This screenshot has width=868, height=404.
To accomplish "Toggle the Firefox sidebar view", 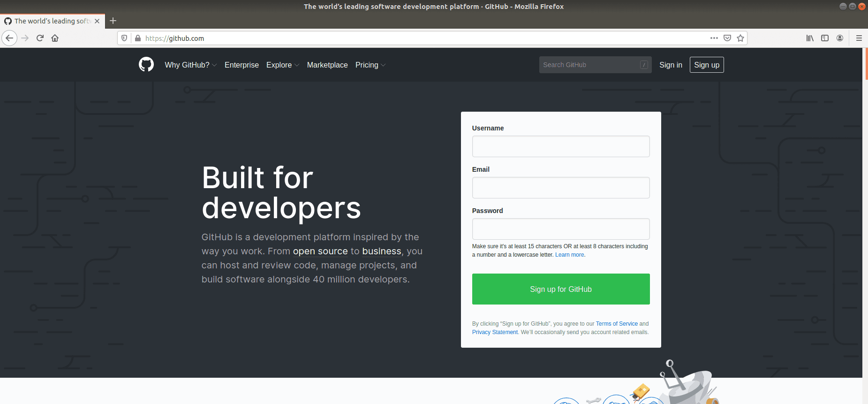I will tap(825, 38).
